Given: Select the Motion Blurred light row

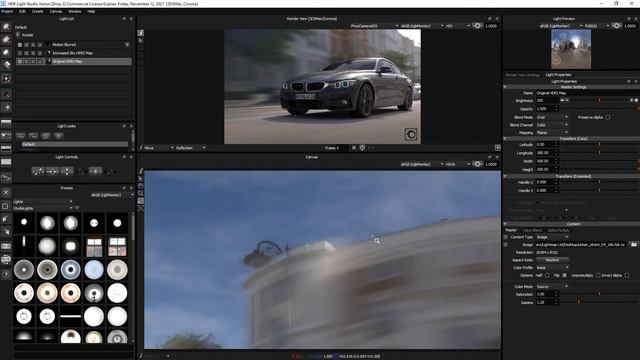Looking at the screenshot, I should click(x=73, y=44).
